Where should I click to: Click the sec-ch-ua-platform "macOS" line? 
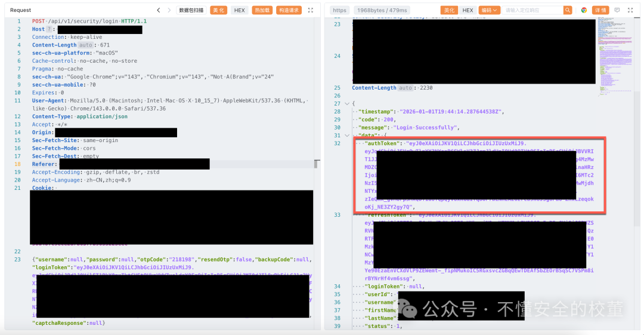pyautogui.click(x=75, y=53)
